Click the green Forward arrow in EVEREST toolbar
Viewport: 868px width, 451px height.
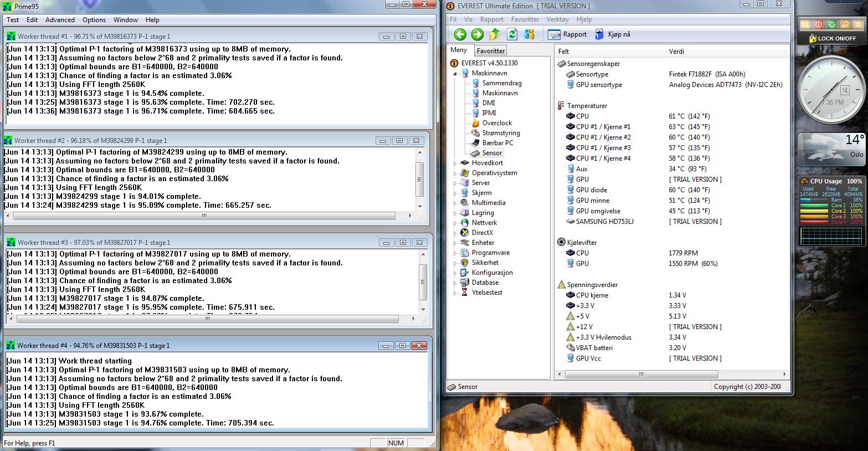(477, 34)
